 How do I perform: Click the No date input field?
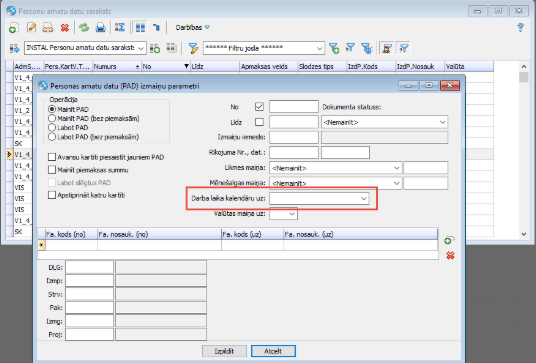tap(294, 107)
